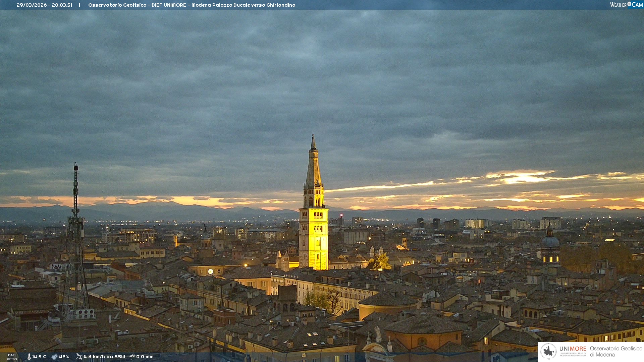Click the camera lens in WeatherCam logo

coord(629,4)
